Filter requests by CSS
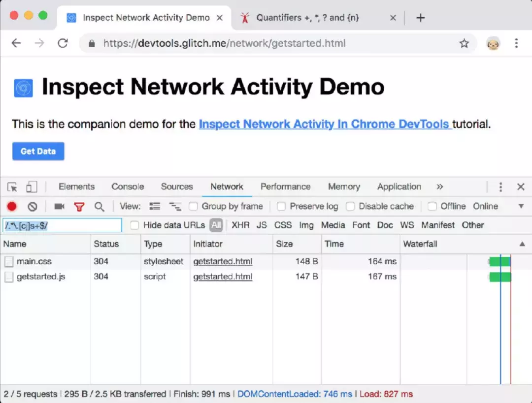The image size is (532, 403). (283, 225)
